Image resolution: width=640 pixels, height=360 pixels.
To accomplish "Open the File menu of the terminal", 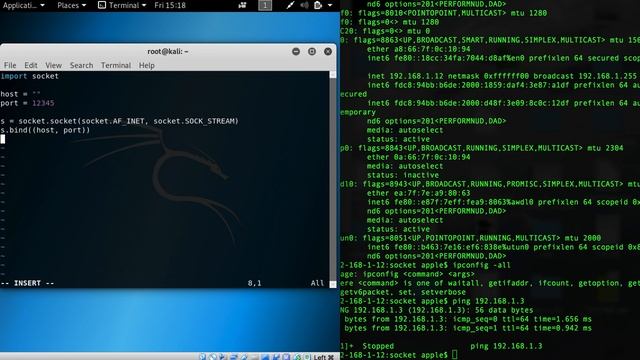I will (x=10, y=65).
